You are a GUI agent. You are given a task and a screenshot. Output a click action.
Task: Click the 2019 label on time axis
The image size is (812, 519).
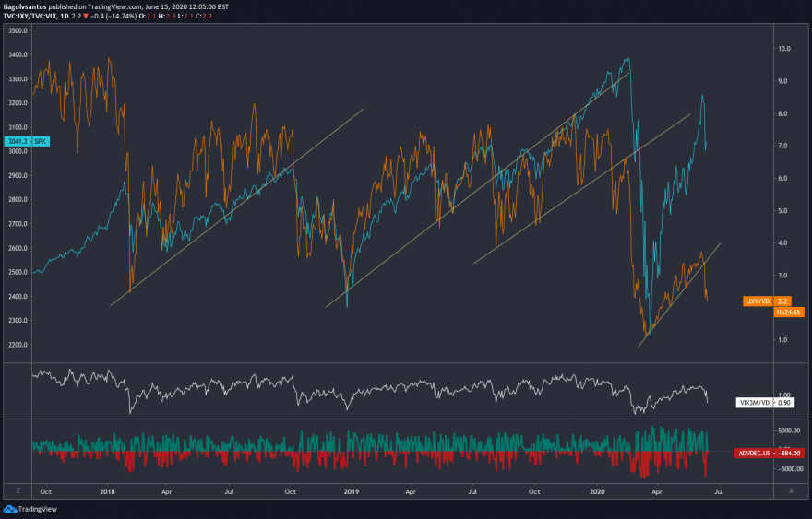click(352, 491)
